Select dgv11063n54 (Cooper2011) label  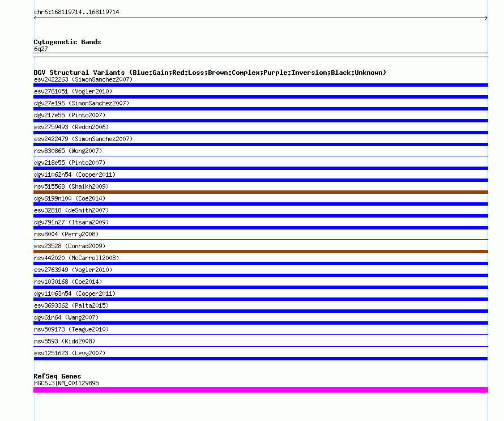click(x=75, y=294)
